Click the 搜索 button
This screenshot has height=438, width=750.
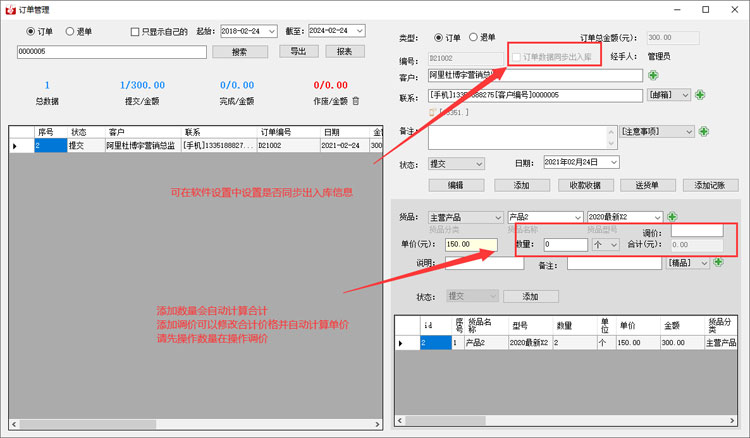coord(240,52)
